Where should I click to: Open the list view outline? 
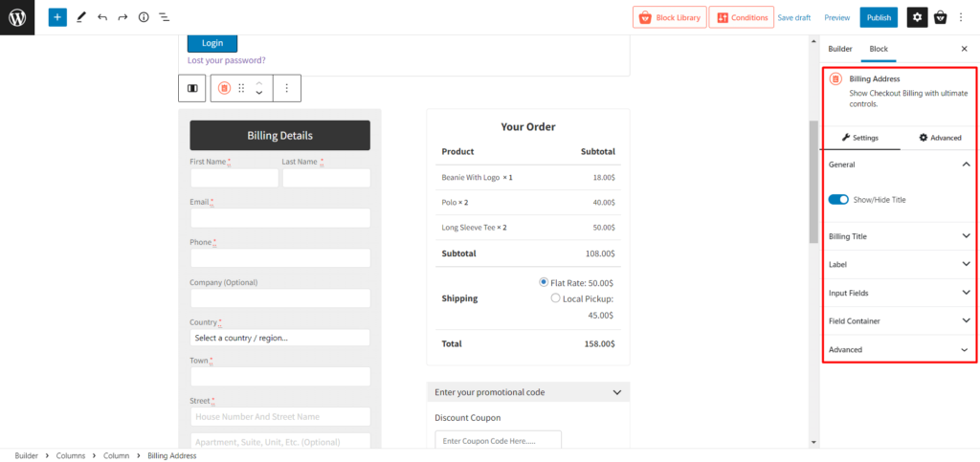pos(165,17)
